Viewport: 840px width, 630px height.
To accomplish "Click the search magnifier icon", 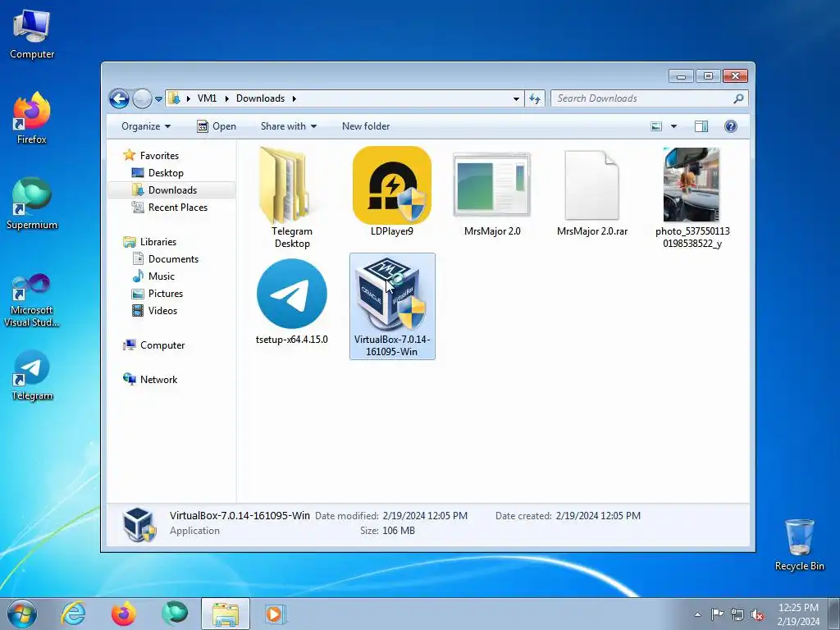I will (x=738, y=98).
